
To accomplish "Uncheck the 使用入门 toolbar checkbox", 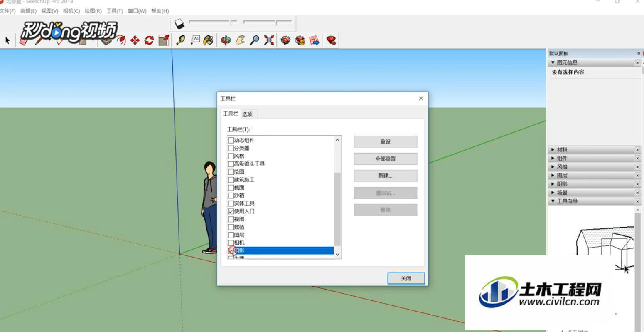I will coord(231,211).
